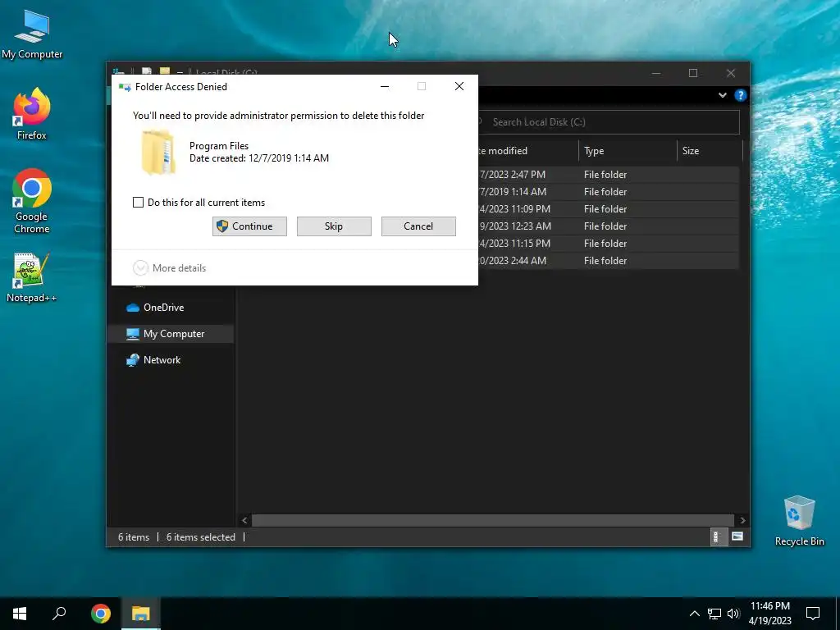Select row modified 4/2023 11:09 PM

coord(608,209)
